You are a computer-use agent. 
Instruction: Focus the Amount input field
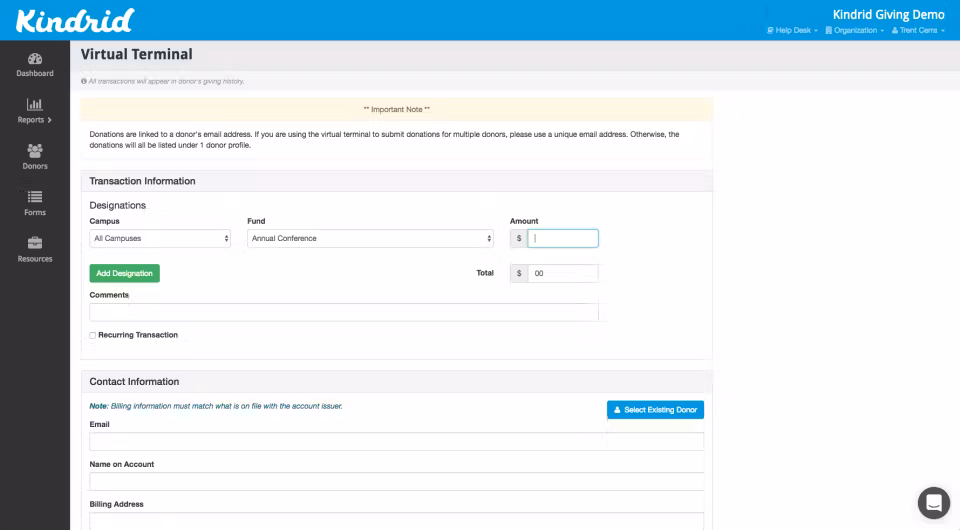[x=563, y=239]
